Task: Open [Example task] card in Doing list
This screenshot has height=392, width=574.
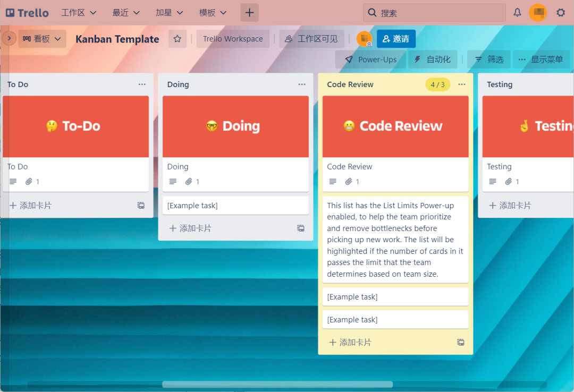Action: click(235, 206)
